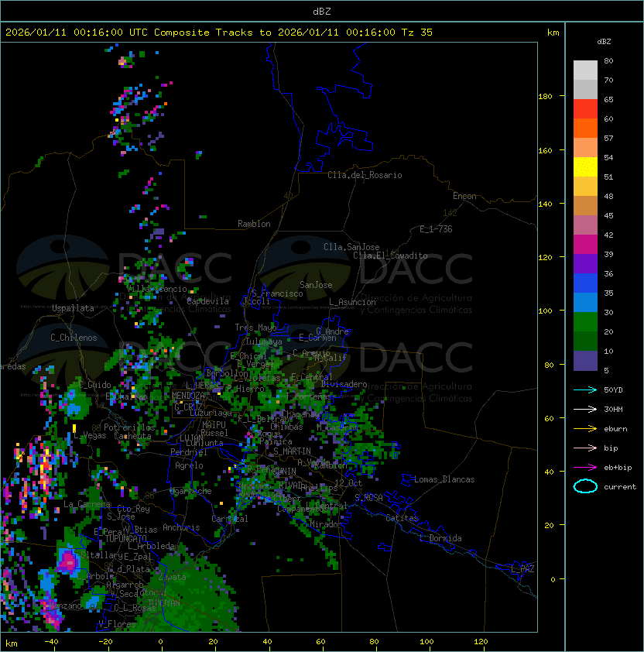Click the bip pink arrow legend icon
Viewport: 644px width, 652px height.
(x=585, y=448)
